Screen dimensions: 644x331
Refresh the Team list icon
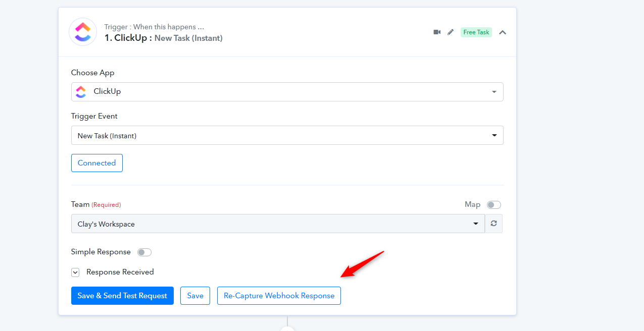pyautogui.click(x=493, y=224)
